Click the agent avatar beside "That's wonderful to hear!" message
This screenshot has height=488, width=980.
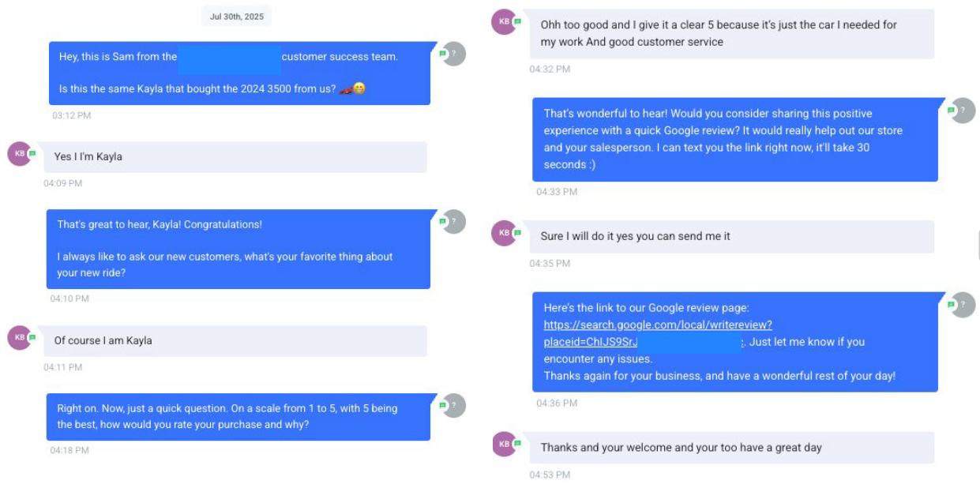click(x=963, y=111)
